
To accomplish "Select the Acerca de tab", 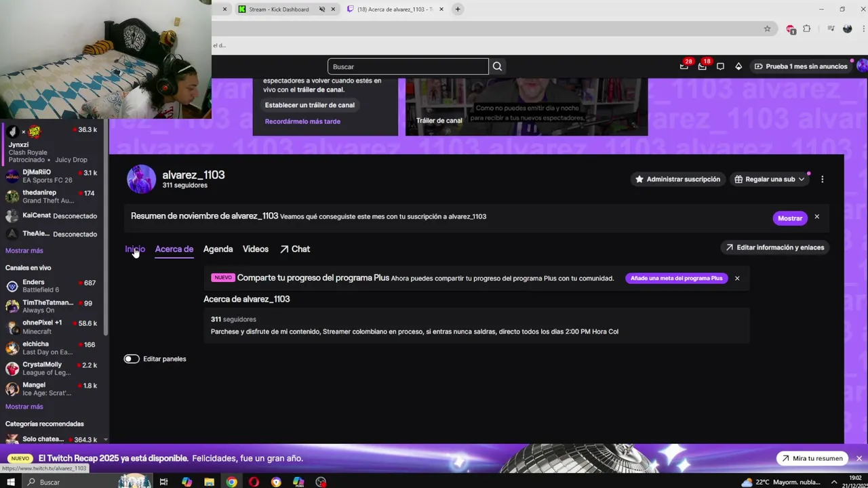I will [174, 249].
